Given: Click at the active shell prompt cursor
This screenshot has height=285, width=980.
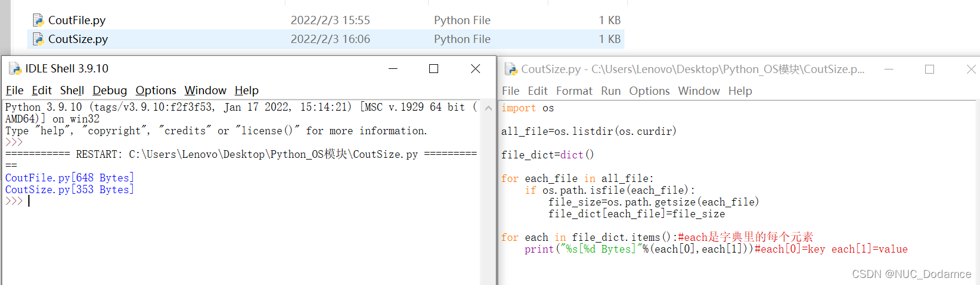Looking at the screenshot, I should (29, 201).
